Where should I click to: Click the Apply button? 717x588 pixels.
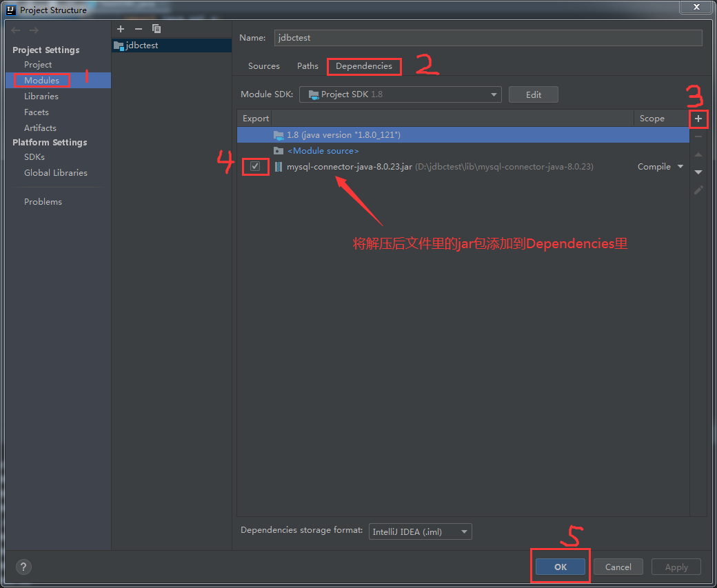point(676,567)
